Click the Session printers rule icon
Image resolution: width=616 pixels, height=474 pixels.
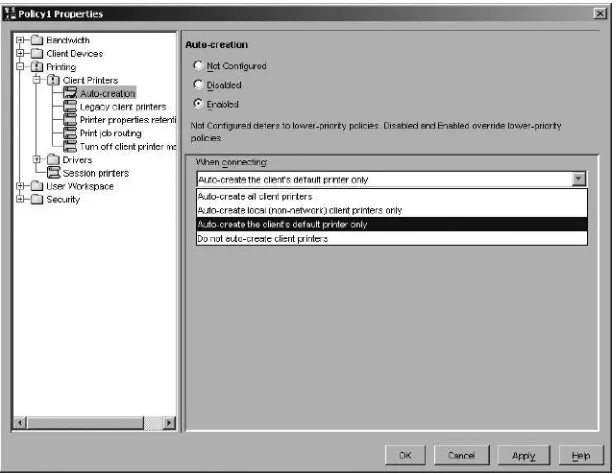click(x=53, y=173)
